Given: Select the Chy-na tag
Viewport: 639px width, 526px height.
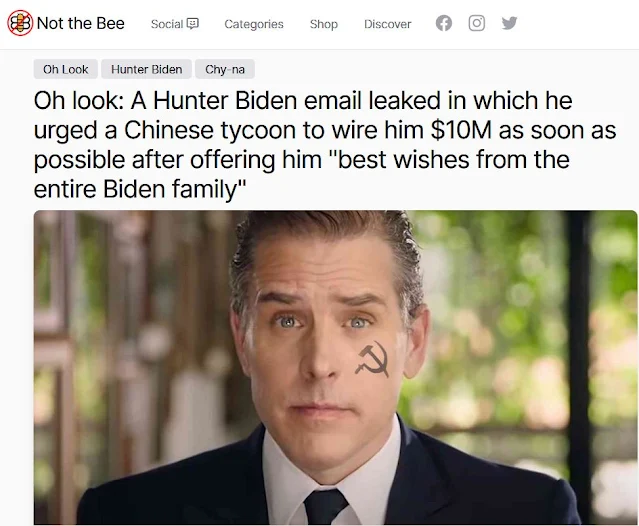Looking at the screenshot, I should [225, 69].
